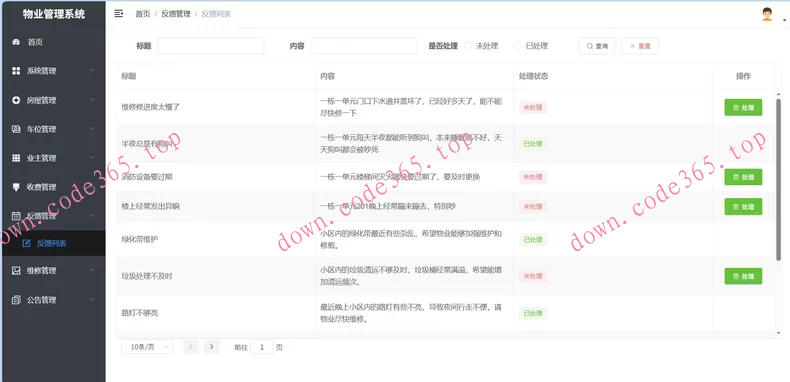The image size is (790, 382).
Task: Click the 查询 search button
Action: (x=597, y=46)
